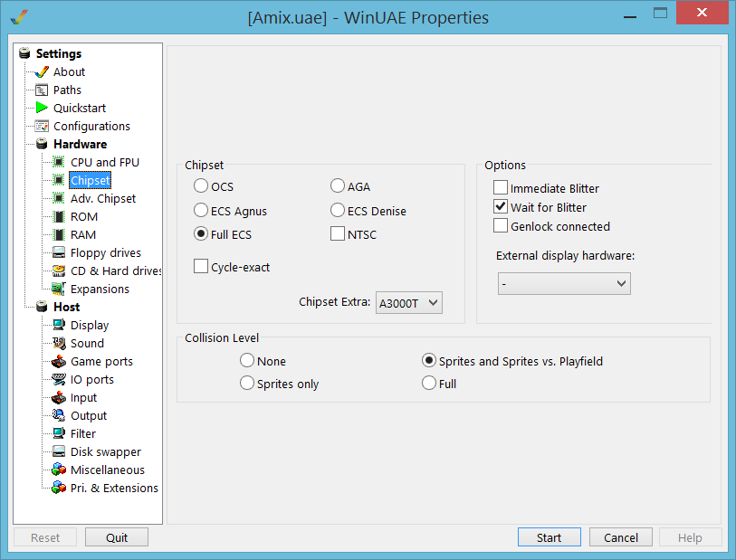
Task: Click the green Quickstart arrow icon
Action: [42, 108]
